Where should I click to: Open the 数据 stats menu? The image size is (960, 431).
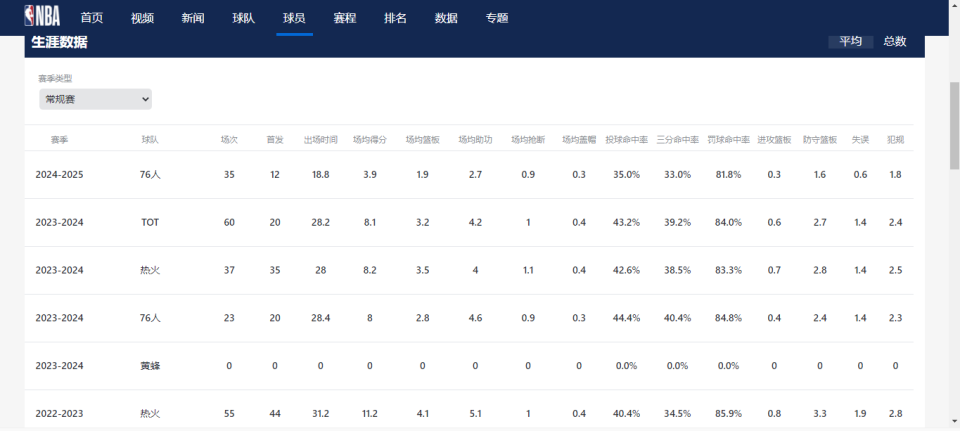(x=446, y=18)
